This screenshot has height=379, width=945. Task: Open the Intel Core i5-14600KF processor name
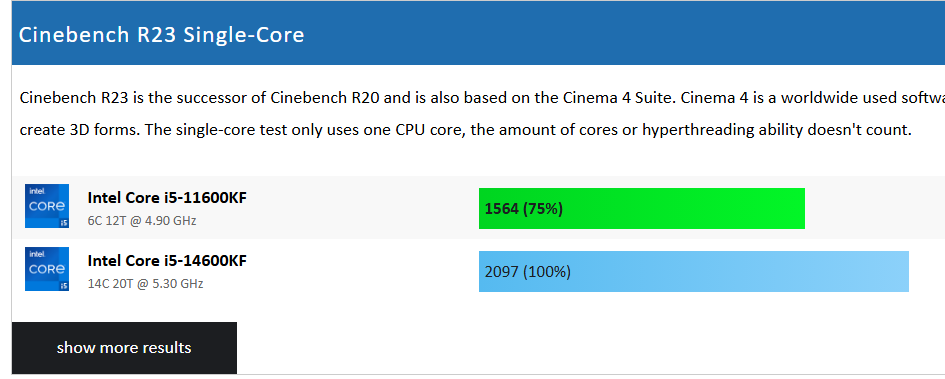[x=167, y=260]
